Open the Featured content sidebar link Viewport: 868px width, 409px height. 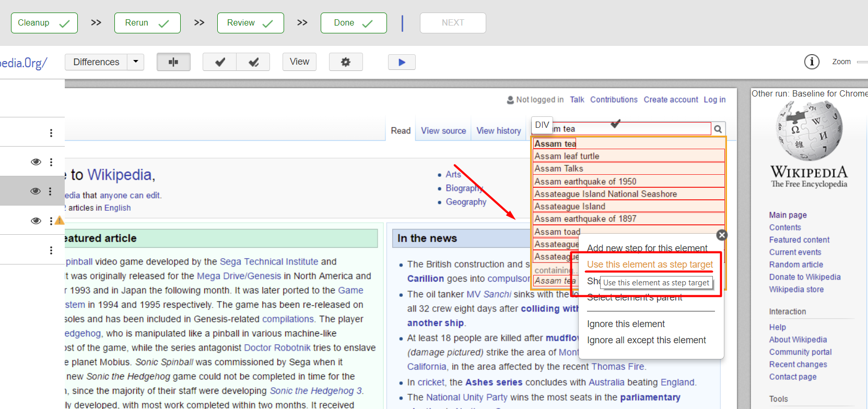799,240
